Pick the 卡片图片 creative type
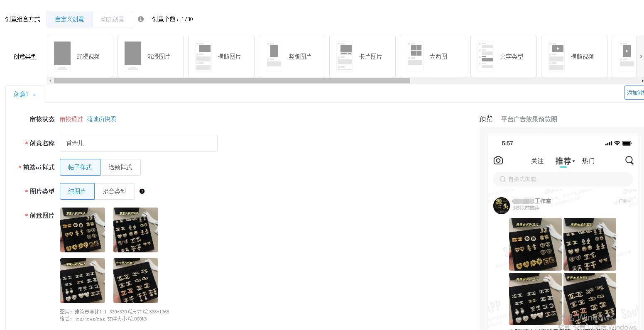The width and height of the screenshot is (644, 330). (362, 56)
